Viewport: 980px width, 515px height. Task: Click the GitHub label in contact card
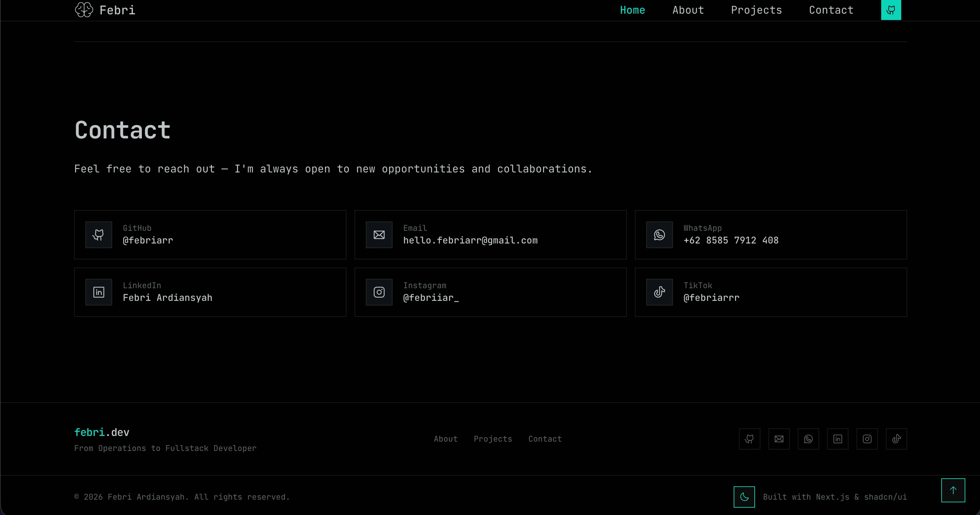click(x=137, y=228)
